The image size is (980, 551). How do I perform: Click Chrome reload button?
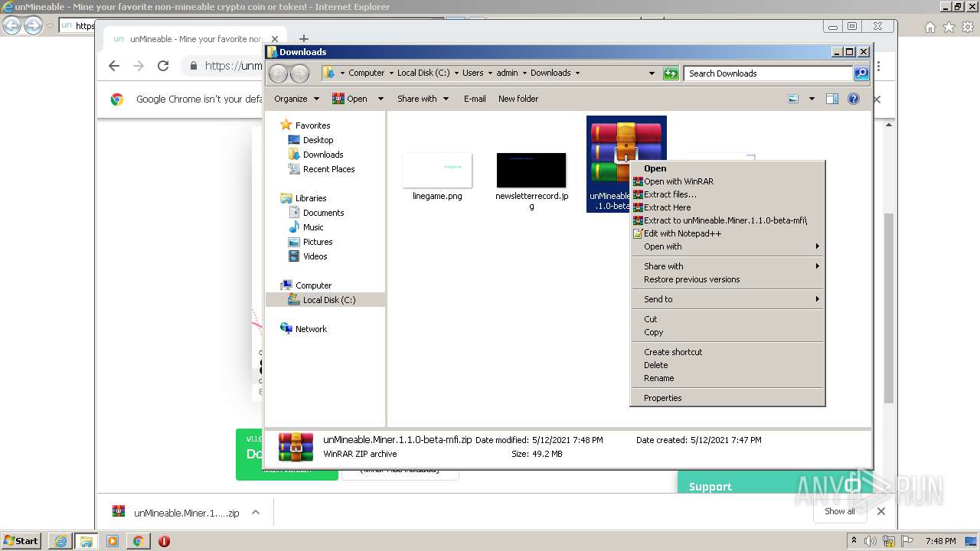tap(163, 66)
